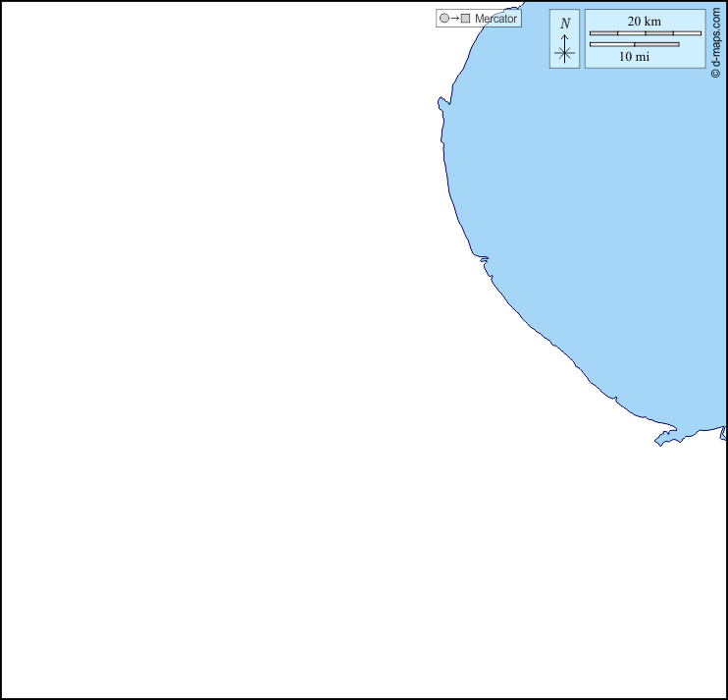Click the miles scale bar
This screenshot has height=700, width=728.
634,44
